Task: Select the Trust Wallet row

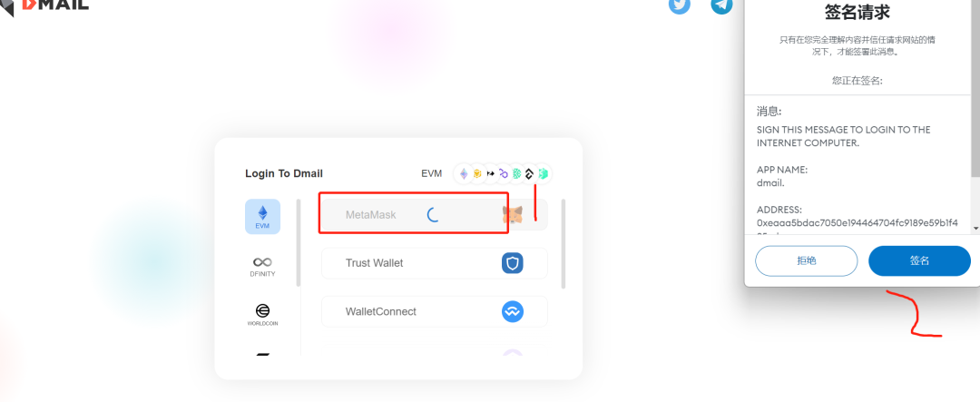Action: tap(435, 263)
